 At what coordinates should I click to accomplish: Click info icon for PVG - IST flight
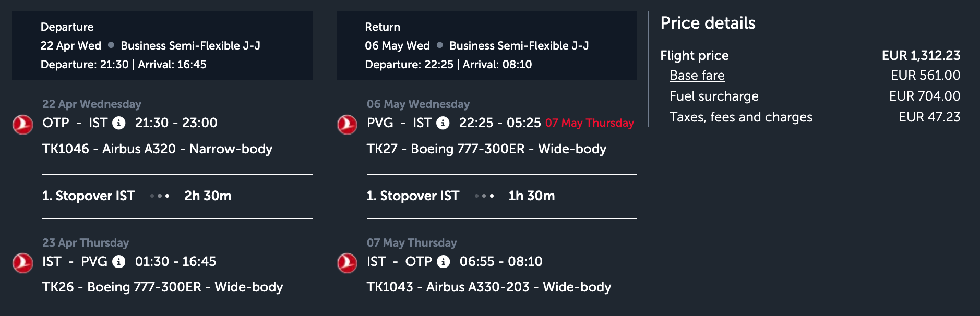(443, 123)
